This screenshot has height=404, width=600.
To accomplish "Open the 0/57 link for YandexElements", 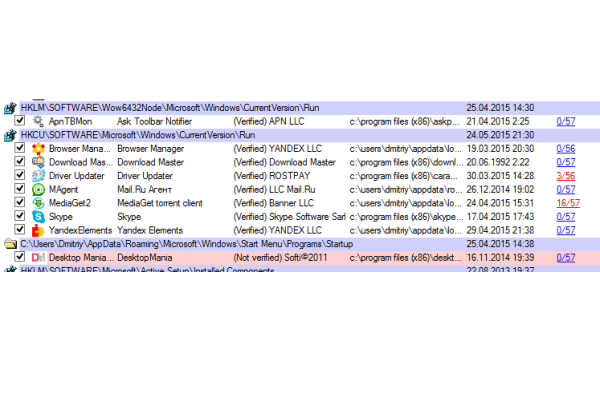I will point(566,230).
